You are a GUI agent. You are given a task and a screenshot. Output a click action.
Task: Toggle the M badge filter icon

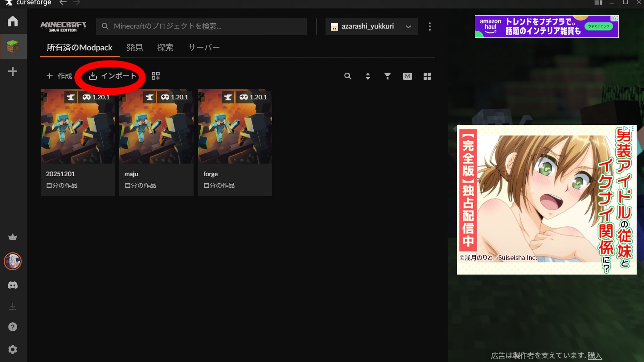[407, 76]
